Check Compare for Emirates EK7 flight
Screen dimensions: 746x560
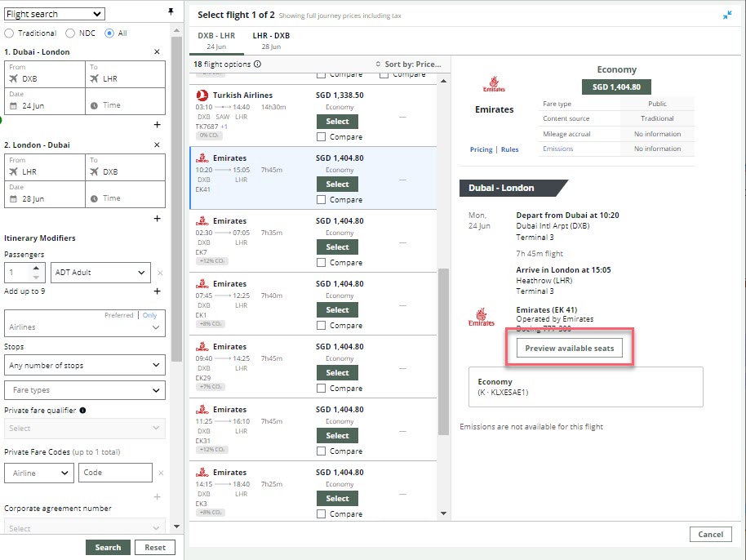[321, 263]
